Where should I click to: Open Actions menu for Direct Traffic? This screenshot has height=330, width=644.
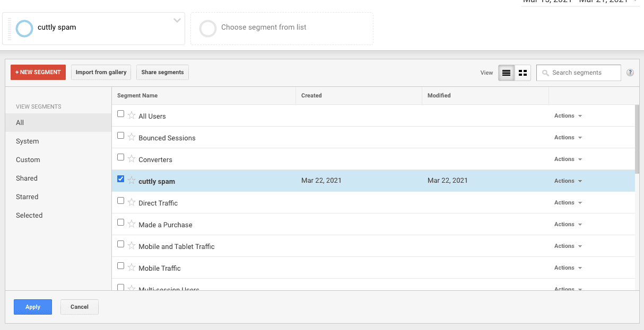[568, 202]
